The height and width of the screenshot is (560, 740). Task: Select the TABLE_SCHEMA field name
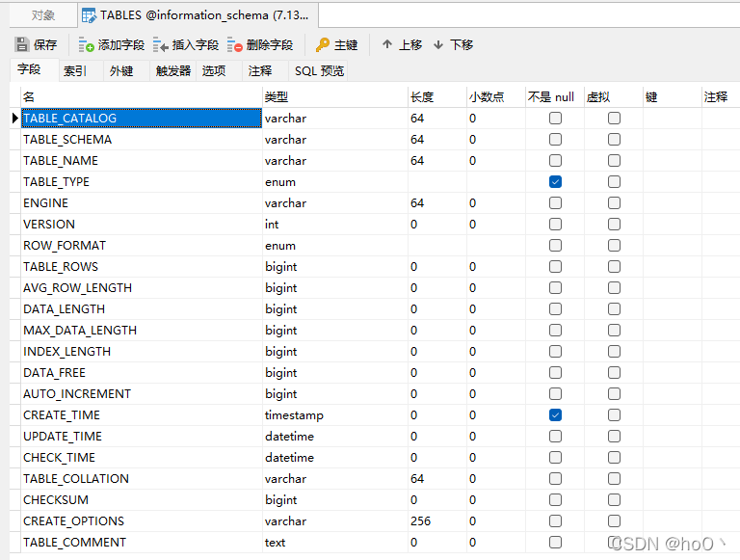[x=67, y=140]
